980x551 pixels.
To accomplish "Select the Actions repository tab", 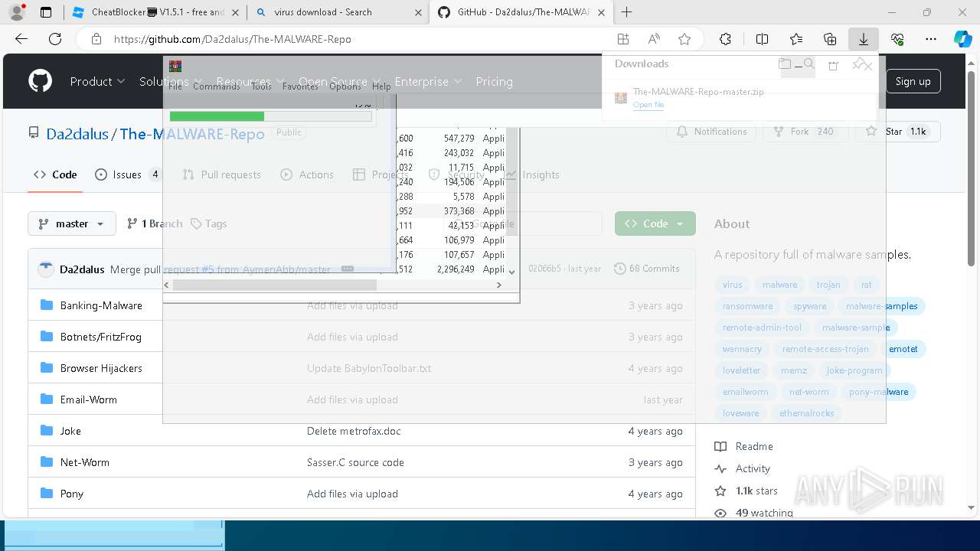I will coord(307,174).
